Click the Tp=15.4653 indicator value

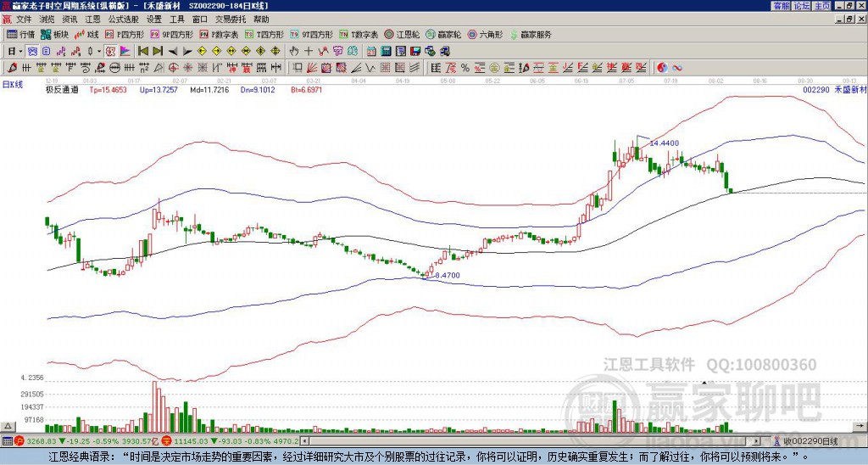coord(108,89)
